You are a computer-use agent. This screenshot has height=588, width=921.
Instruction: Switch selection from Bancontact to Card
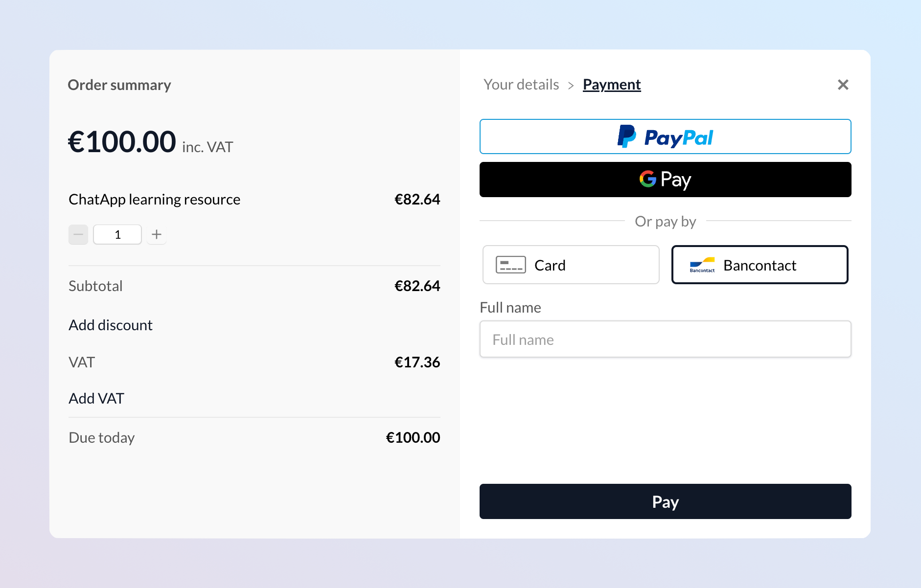tap(570, 265)
